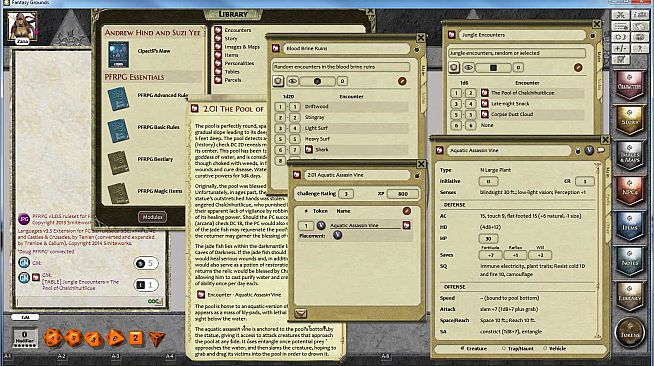Click the Zaria character portrait
This screenshot has width=654, height=366.
click(x=22, y=26)
